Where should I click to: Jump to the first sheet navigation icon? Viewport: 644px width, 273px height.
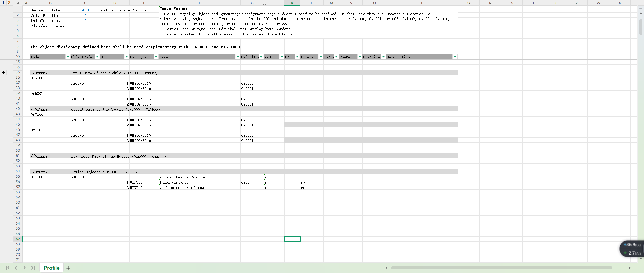pos(8,268)
